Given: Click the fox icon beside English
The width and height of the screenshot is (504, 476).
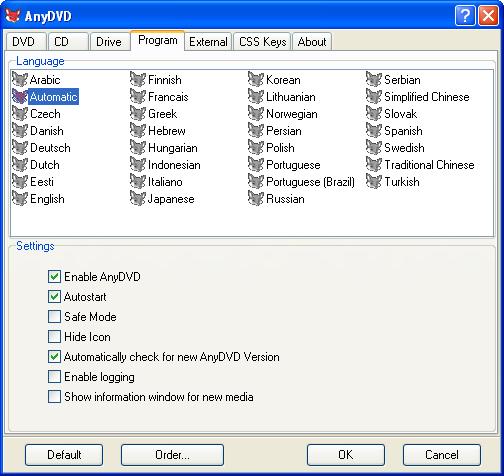Looking at the screenshot, I should tap(20, 198).
